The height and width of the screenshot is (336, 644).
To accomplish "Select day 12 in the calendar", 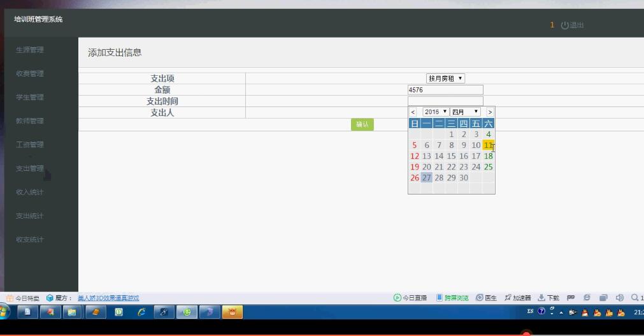I will [415, 156].
